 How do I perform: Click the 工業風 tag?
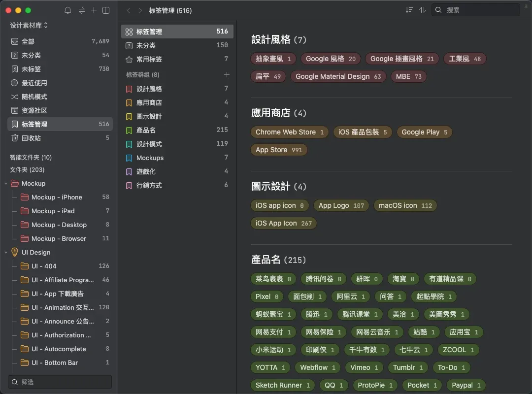(x=465, y=59)
